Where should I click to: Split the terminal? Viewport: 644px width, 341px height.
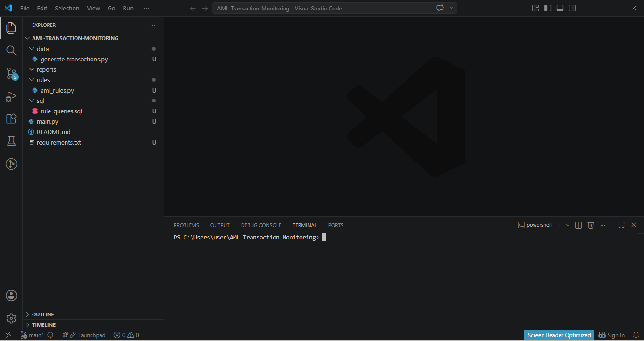pos(578,225)
